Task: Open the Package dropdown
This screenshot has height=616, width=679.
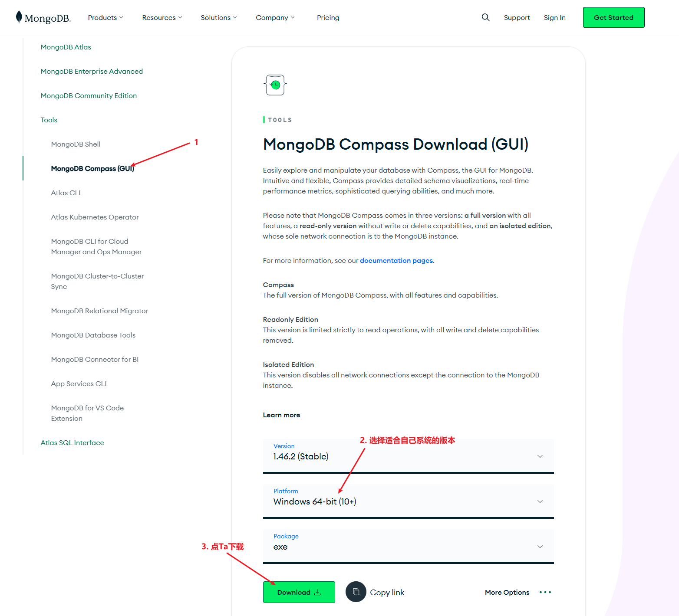Action: click(408, 546)
